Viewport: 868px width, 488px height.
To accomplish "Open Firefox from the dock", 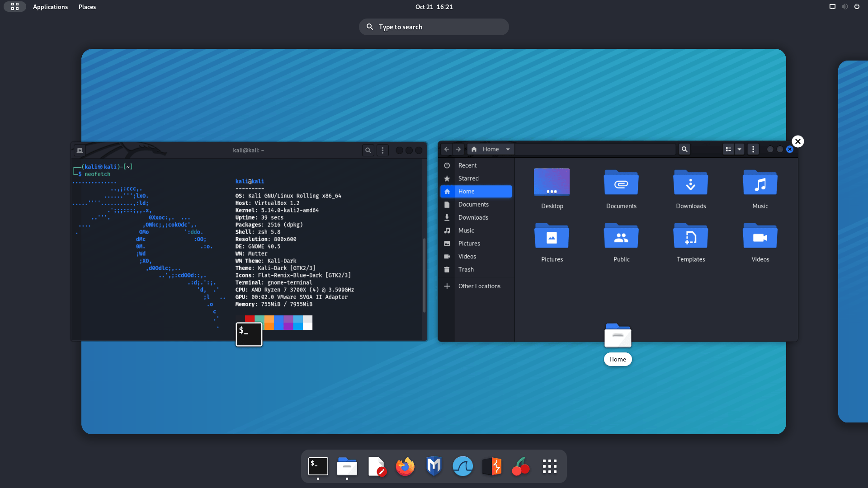I will pos(405,466).
